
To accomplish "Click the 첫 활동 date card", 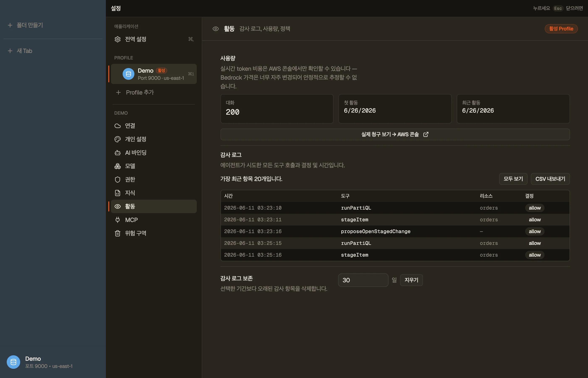I will (395, 109).
